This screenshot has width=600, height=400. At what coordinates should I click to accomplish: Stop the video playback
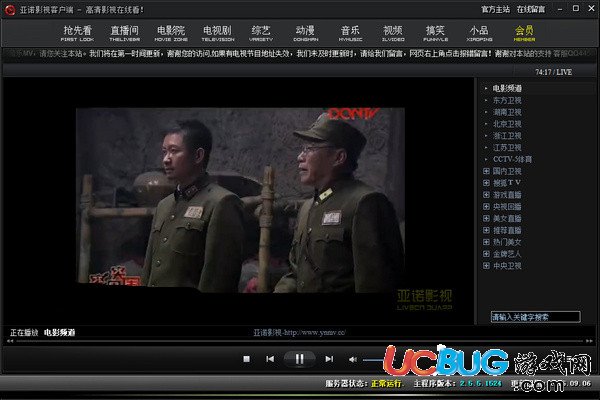[x=246, y=359]
